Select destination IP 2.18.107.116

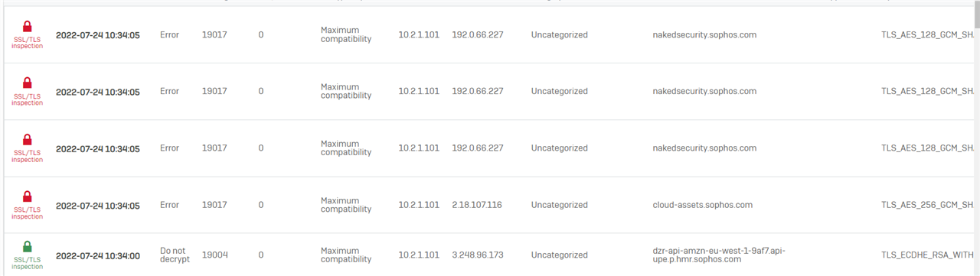(x=477, y=205)
